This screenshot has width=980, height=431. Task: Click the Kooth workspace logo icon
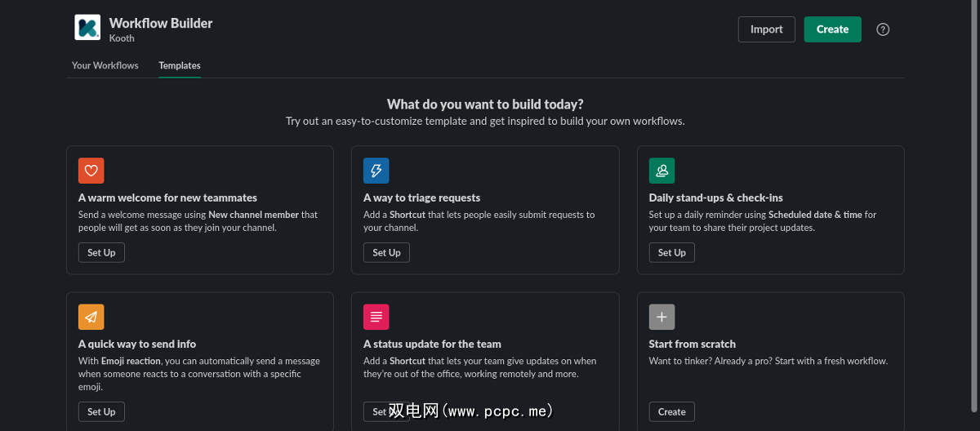coord(87,28)
